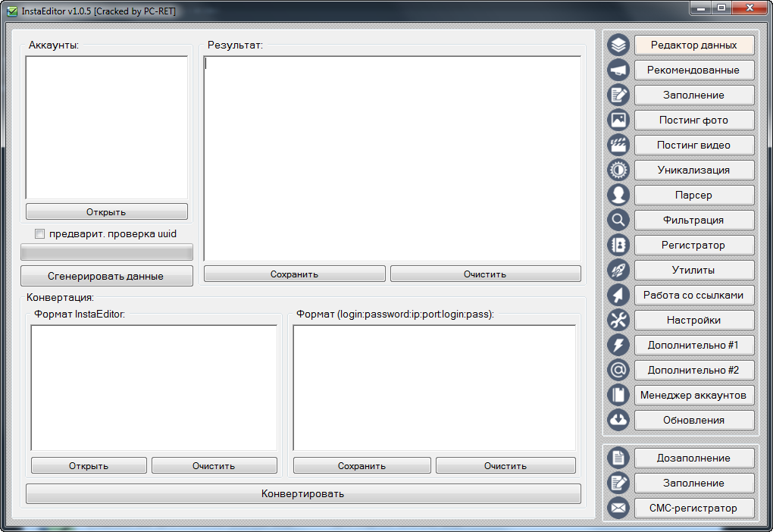
Task: Open the Парсер section
Action: click(x=693, y=196)
